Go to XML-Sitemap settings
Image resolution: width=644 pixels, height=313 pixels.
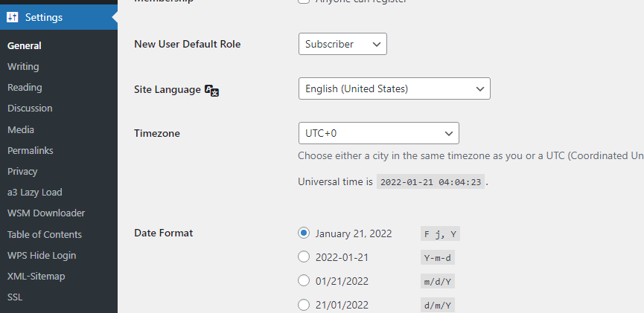[36, 276]
